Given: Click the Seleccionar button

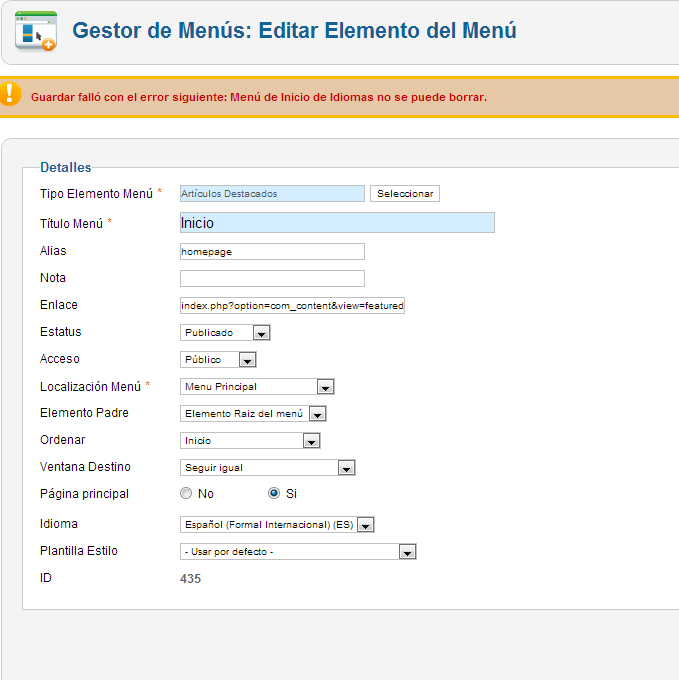Looking at the screenshot, I should [405, 193].
